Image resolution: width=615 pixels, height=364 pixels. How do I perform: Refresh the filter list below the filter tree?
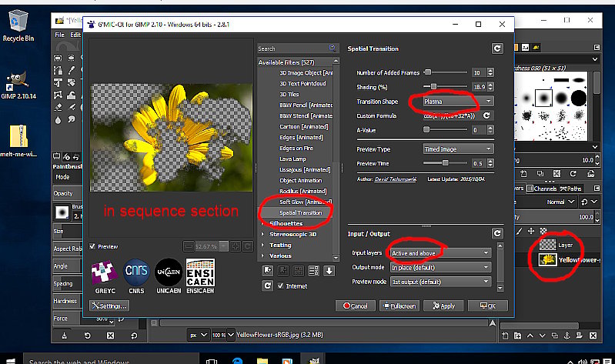(268, 286)
